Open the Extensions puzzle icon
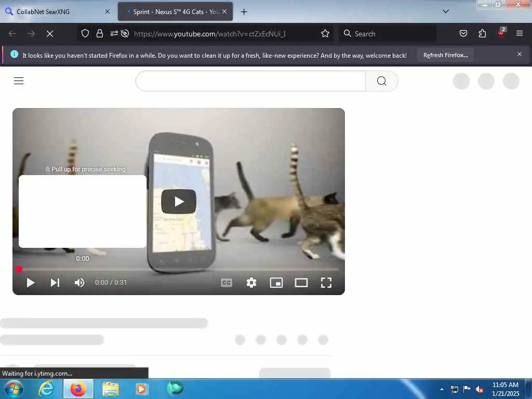Image resolution: width=532 pixels, height=399 pixels. (x=482, y=33)
